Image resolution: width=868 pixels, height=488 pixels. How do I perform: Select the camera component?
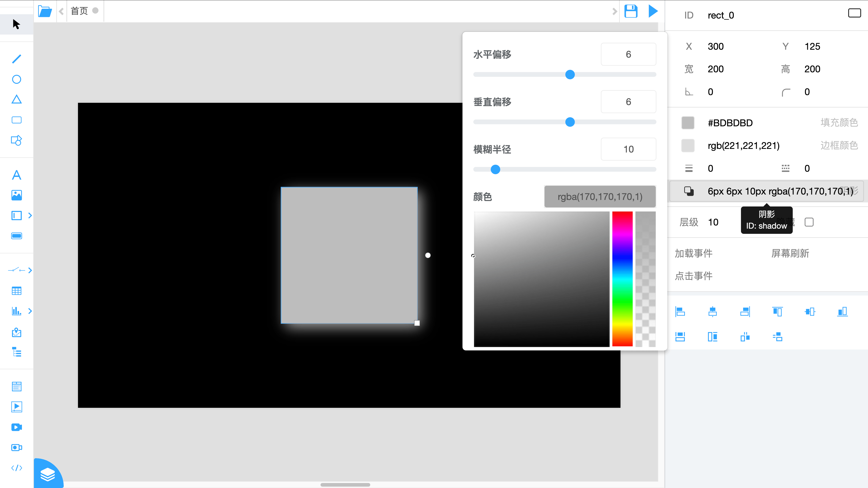point(17,448)
